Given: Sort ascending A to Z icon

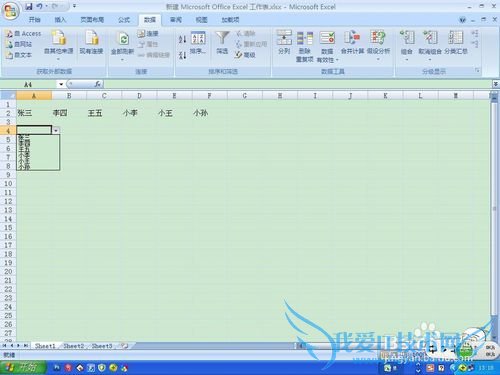Looking at the screenshot, I should point(182,39).
